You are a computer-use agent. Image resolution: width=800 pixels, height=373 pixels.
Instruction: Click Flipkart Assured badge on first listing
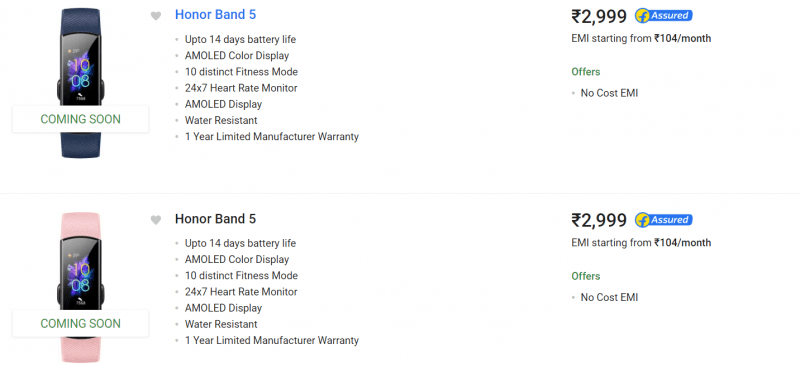[663, 16]
